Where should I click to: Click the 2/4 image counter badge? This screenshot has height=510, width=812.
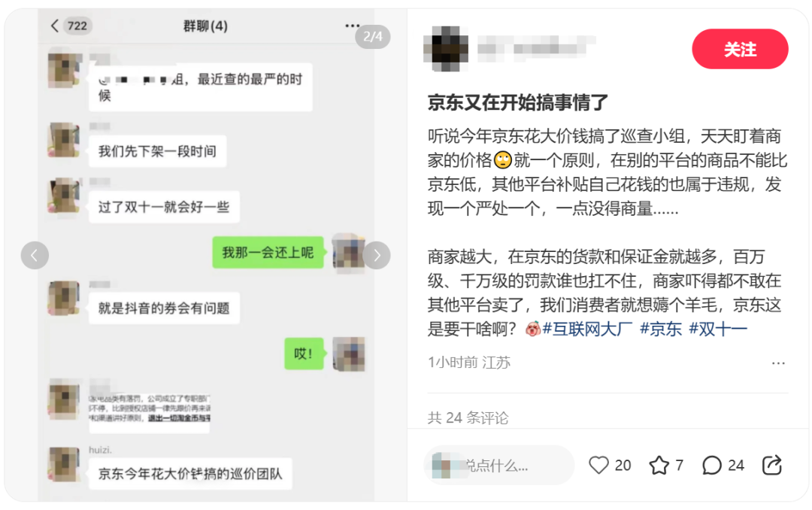(372, 36)
